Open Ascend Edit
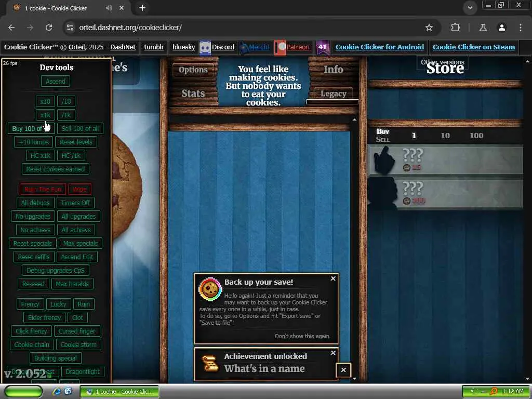 (77, 257)
